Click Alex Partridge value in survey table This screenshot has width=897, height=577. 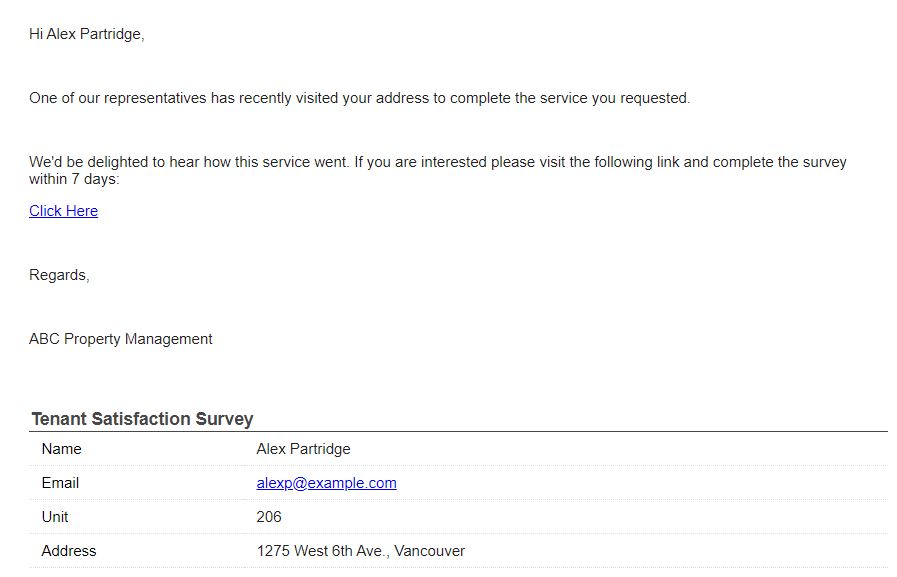[x=303, y=449]
